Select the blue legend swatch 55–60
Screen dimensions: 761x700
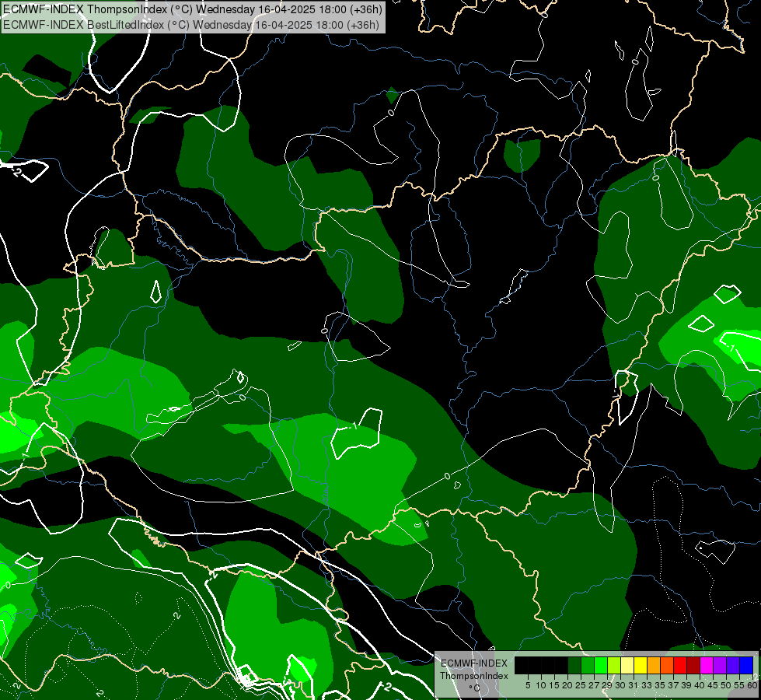746,666
